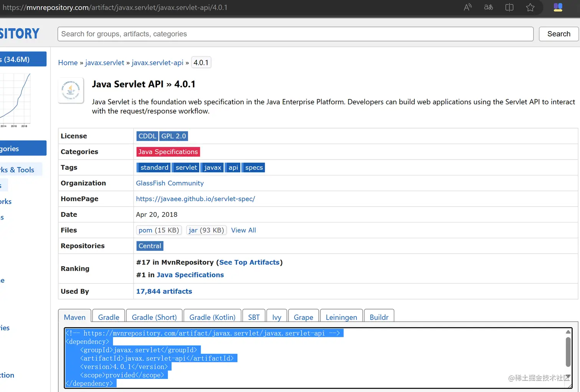This screenshot has height=392, width=580.
Task: Click the Search button
Action: [x=559, y=34]
